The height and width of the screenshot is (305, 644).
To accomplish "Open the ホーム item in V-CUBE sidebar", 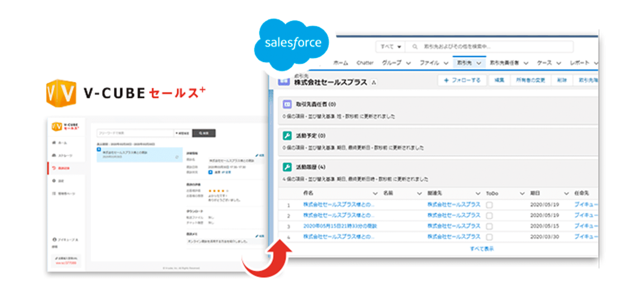I will point(66,142).
